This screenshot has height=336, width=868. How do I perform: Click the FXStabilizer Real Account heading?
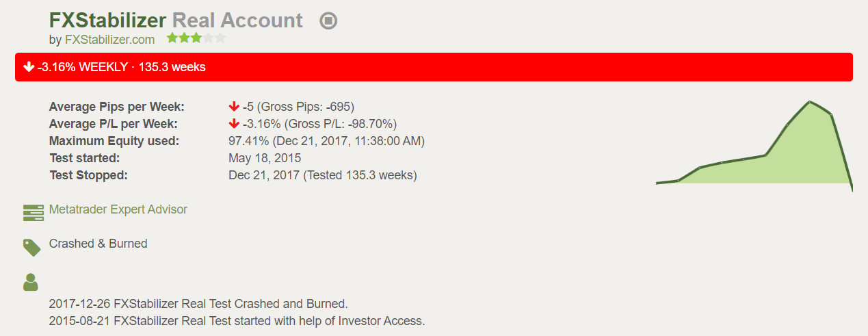[176, 21]
